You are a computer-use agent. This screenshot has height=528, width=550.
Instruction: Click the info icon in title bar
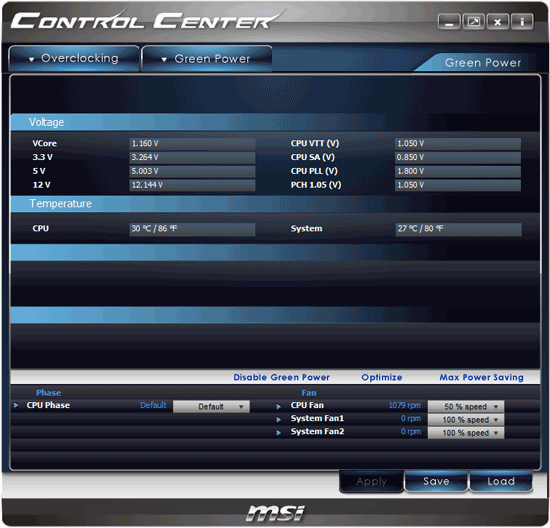522,22
